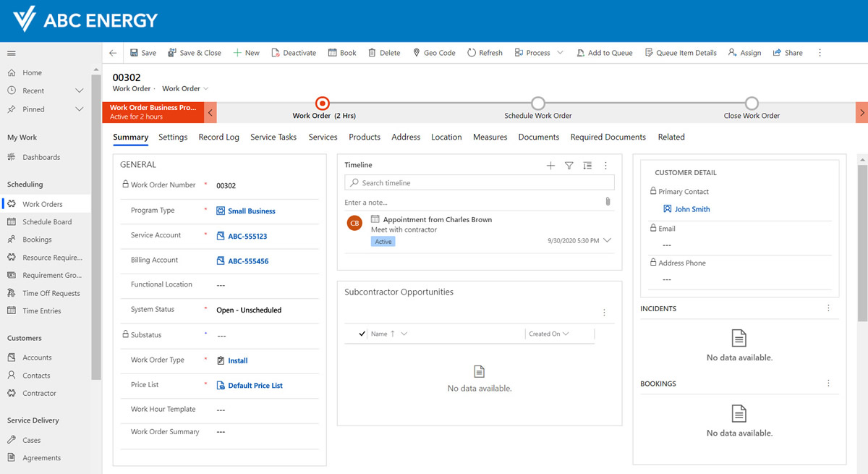Select the Schedule Work Order stage circle
Viewport: 868px width, 474px height.
pyautogui.click(x=537, y=103)
